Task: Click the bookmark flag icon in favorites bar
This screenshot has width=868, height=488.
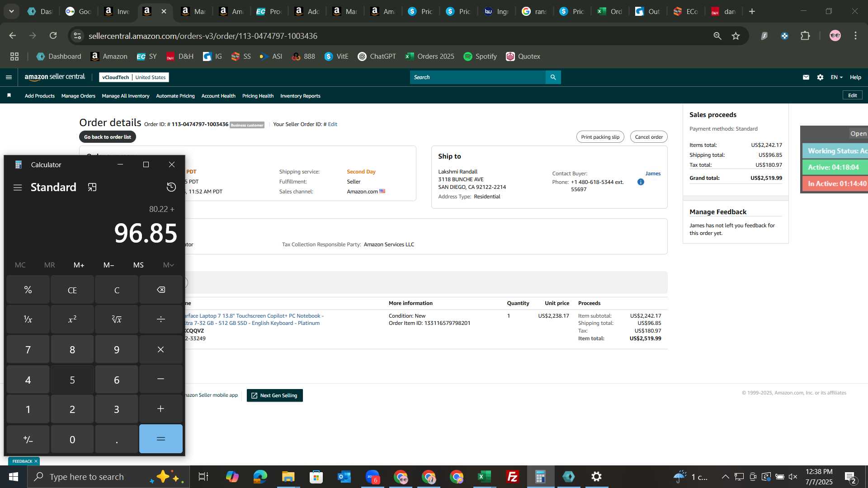Action: pos(9,95)
